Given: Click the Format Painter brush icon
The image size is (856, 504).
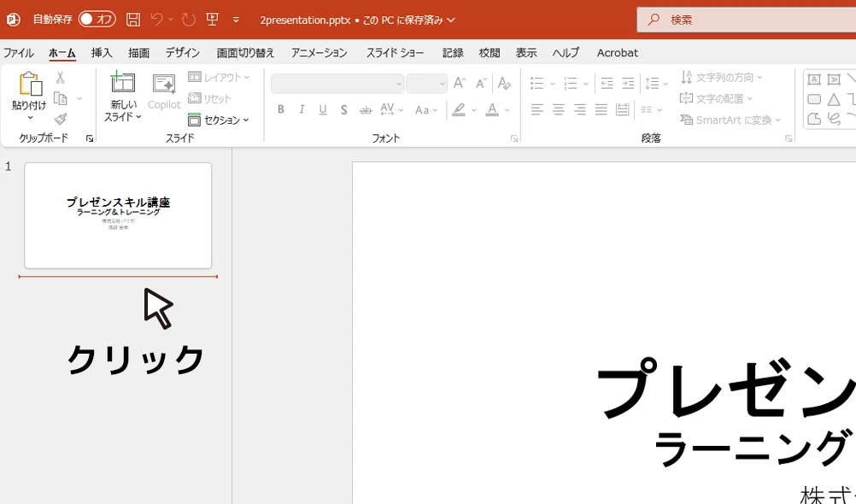Looking at the screenshot, I should click(x=61, y=119).
